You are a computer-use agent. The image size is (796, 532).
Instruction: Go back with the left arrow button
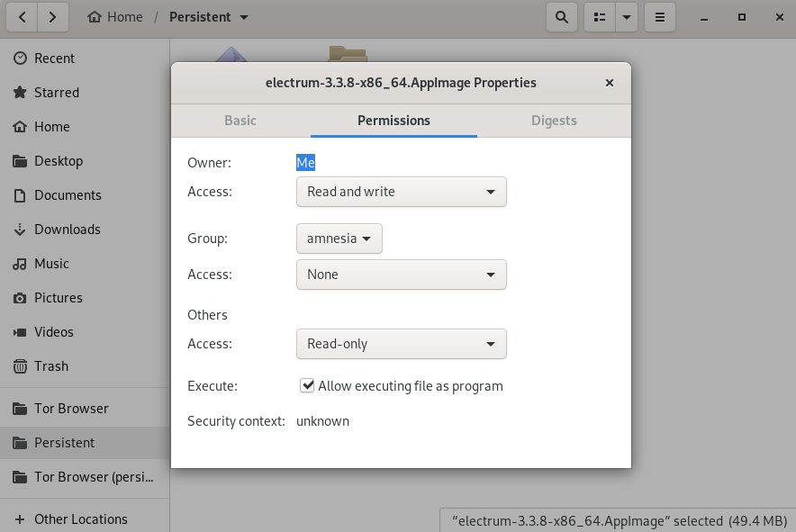click(x=22, y=17)
